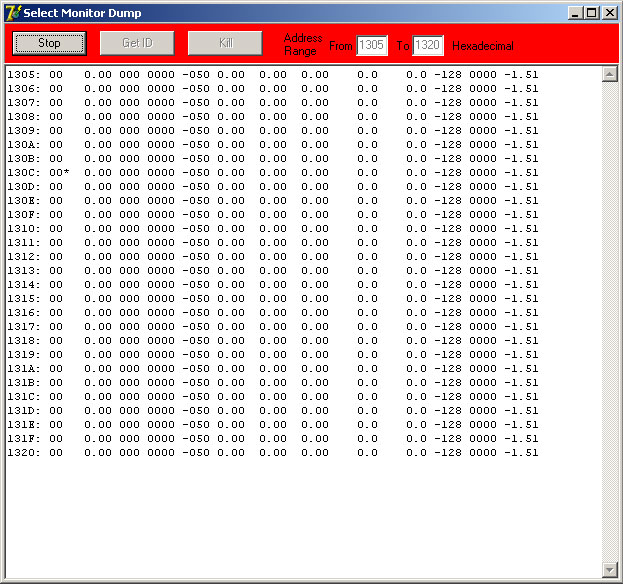Select the dump row address 131B:

click(x=24, y=383)
